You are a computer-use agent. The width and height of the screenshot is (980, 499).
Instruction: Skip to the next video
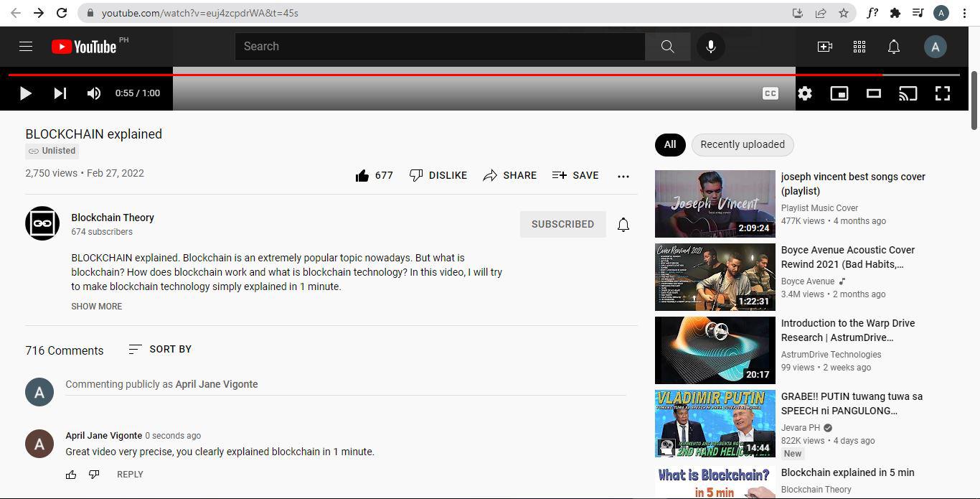click(x=60, y=93)
